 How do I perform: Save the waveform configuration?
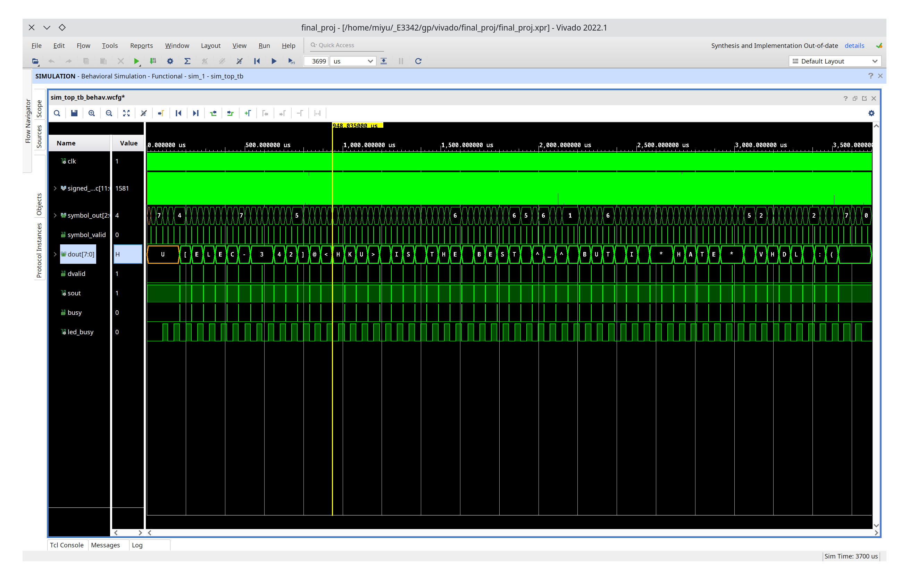click(x=74, y=113)
